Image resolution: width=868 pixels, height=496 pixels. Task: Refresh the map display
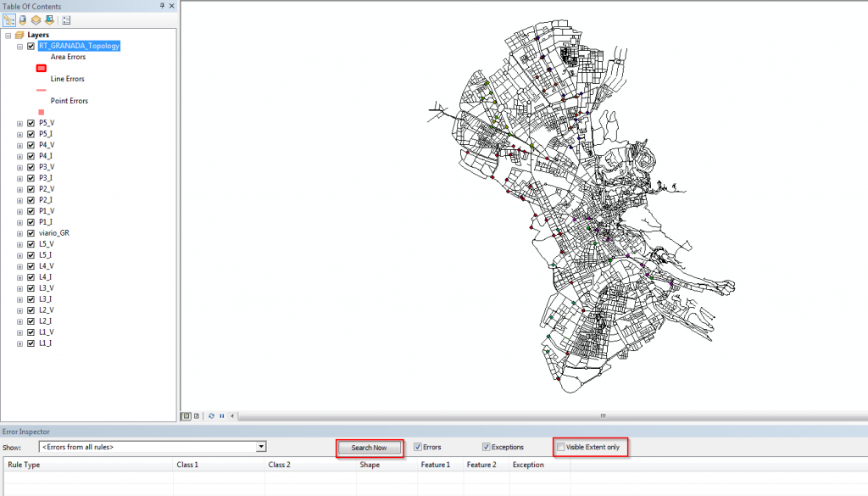[211, 415]
